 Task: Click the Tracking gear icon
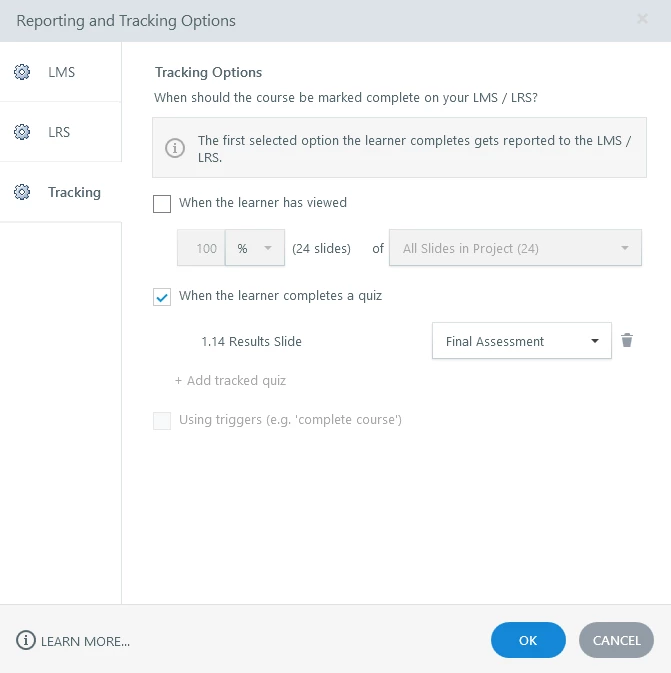coord(22,192)
